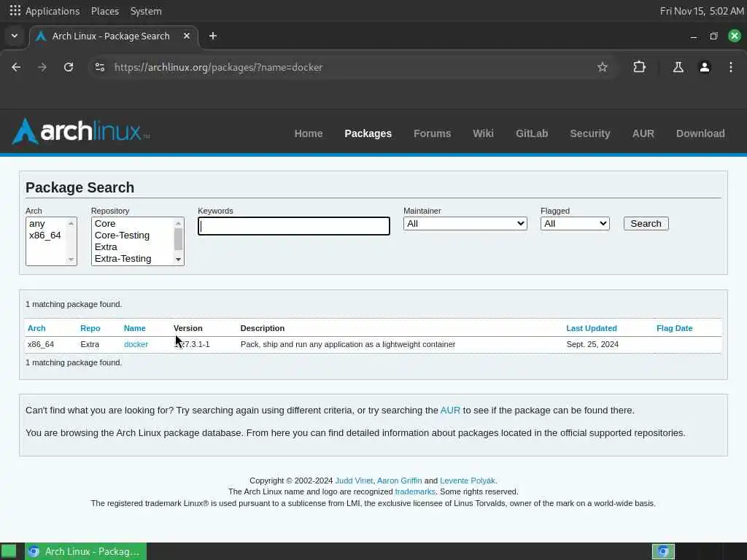Open the Maintainer dropdown

coord(465,224)
